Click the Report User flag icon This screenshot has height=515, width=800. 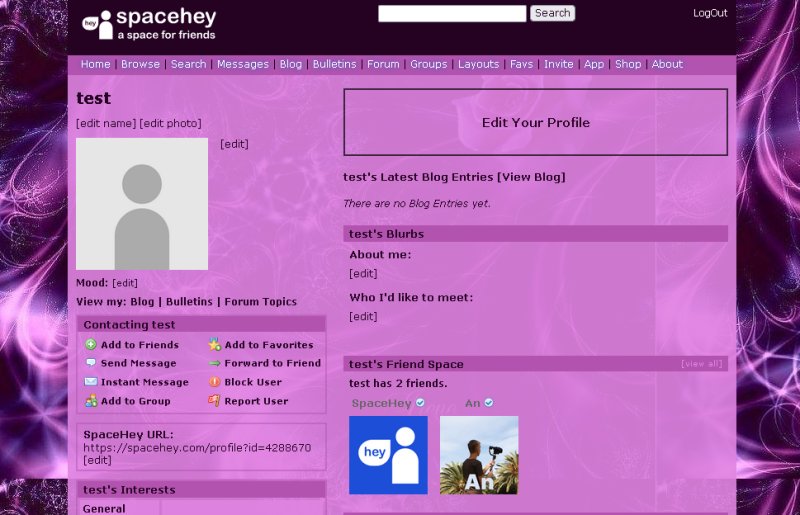(x=214, y=401)
